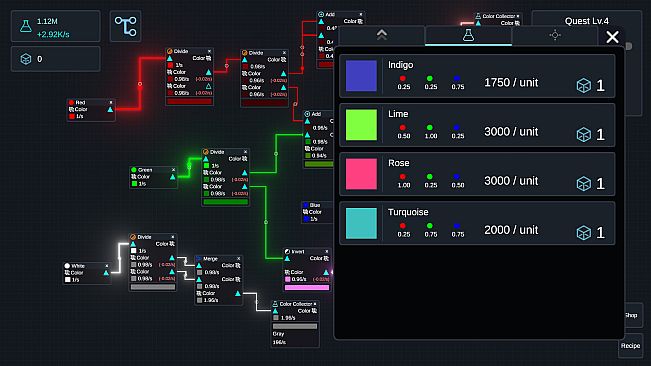Switch to the double-chevron upgrades tab
651x366 pixels.
pos(382,35)
